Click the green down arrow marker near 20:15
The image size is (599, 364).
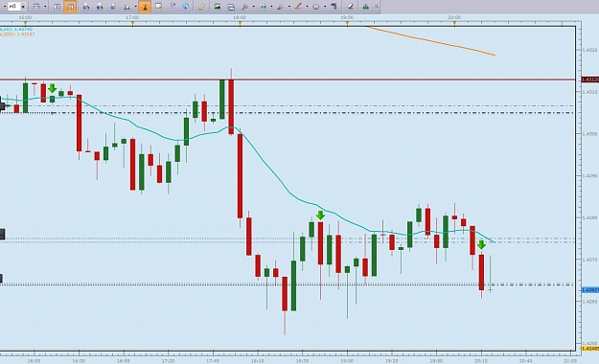[481, 244]
